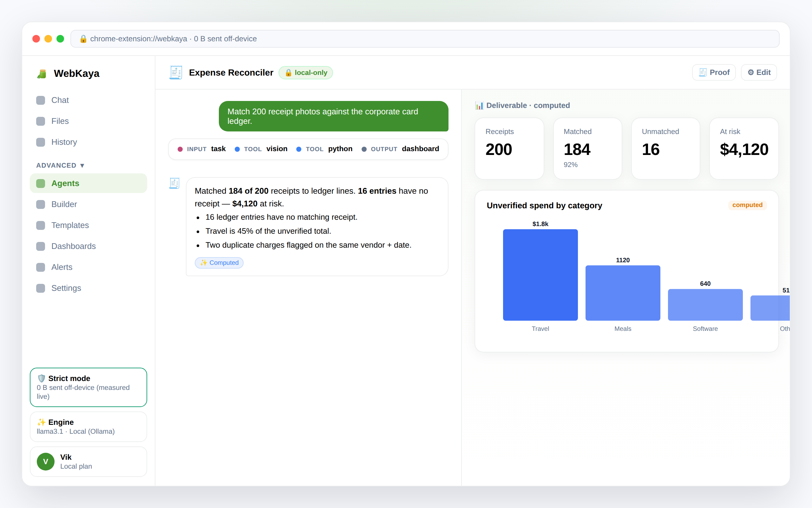Click the Strict mode shield icon
812x508 pixels.
(x=41, y=378)
